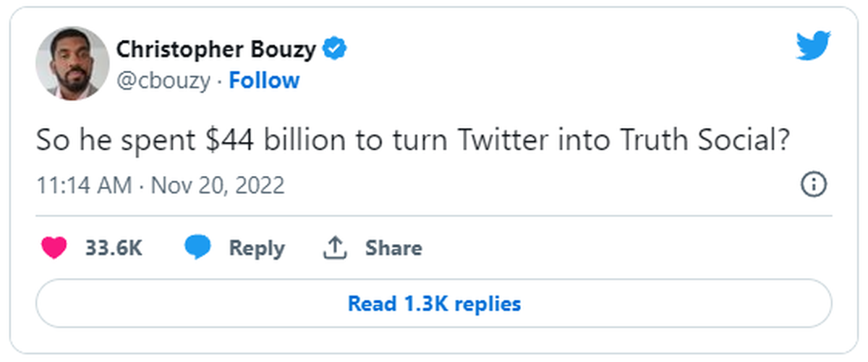
Task: Click the Nov 20, 2022 date
Action: point(217,185)
